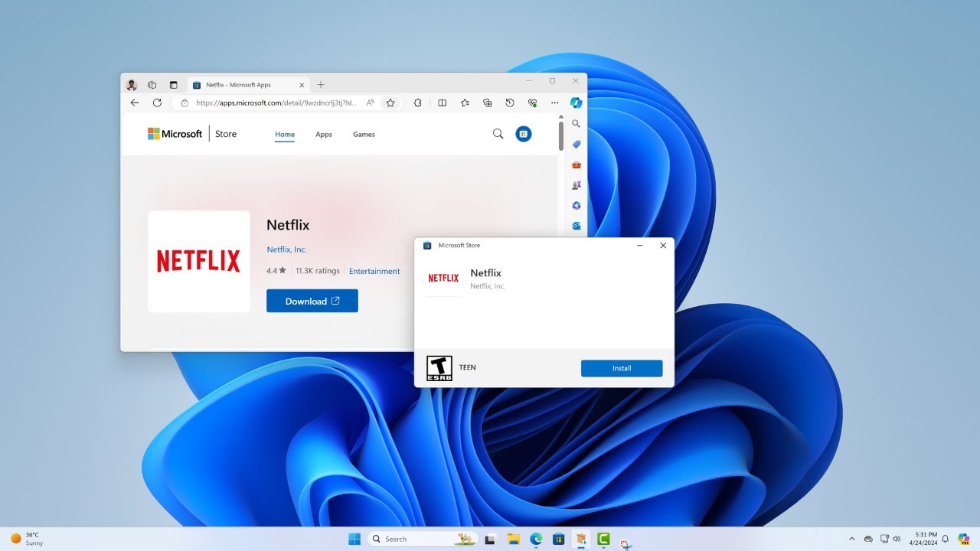
Task: Open Microsoft 365 in Edge sidebar
Action: coord(577,206)
